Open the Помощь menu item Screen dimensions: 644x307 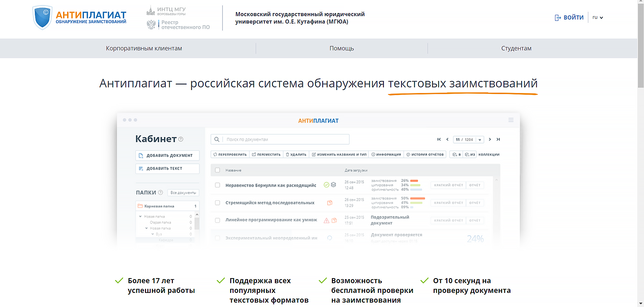[342, 48]
